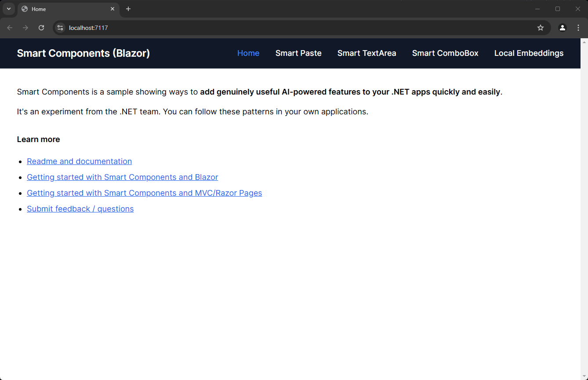Click the Learn more heading
588x380 pixels.
(x=38, y=139)
